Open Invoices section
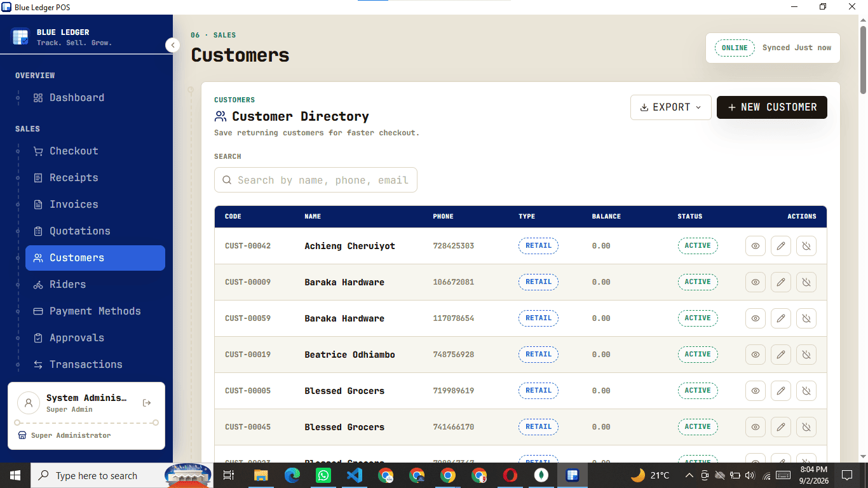Screen dimensions: 868x488 [95, 205]
